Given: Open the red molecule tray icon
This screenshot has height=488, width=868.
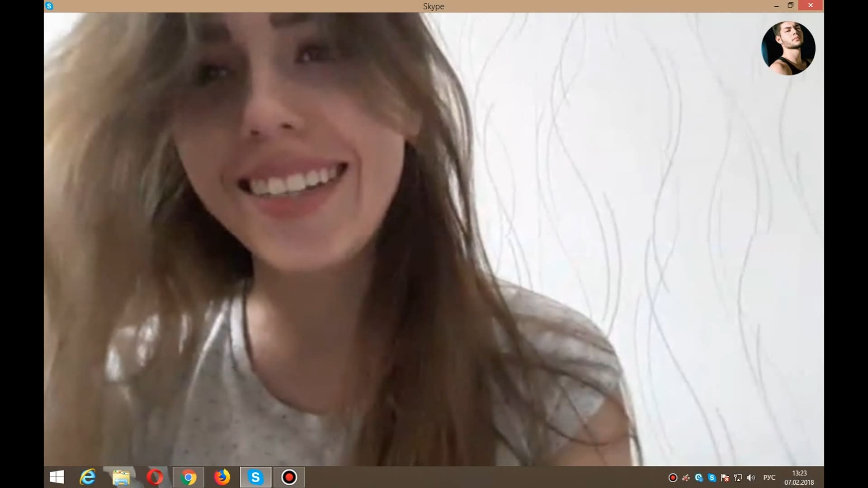Looking at the screenshot, I should pyautogui.click(x=686, y=478).
